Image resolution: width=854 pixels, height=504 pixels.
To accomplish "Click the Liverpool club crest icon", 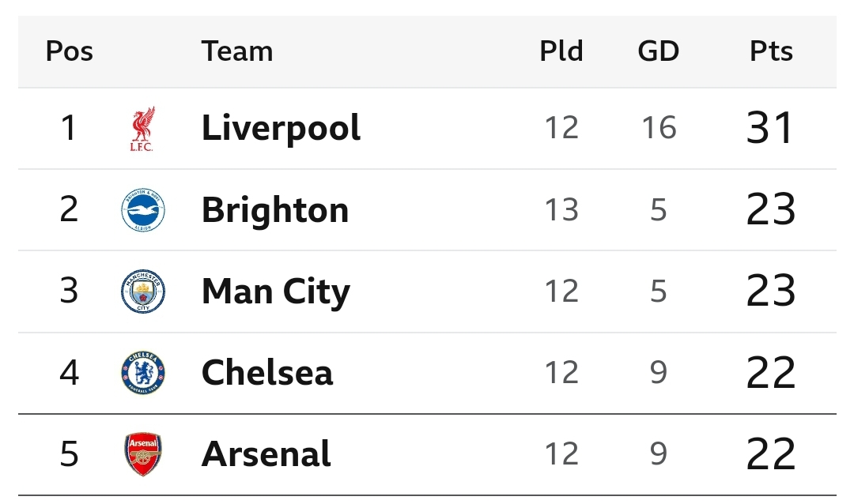I will tap(142, 129).
